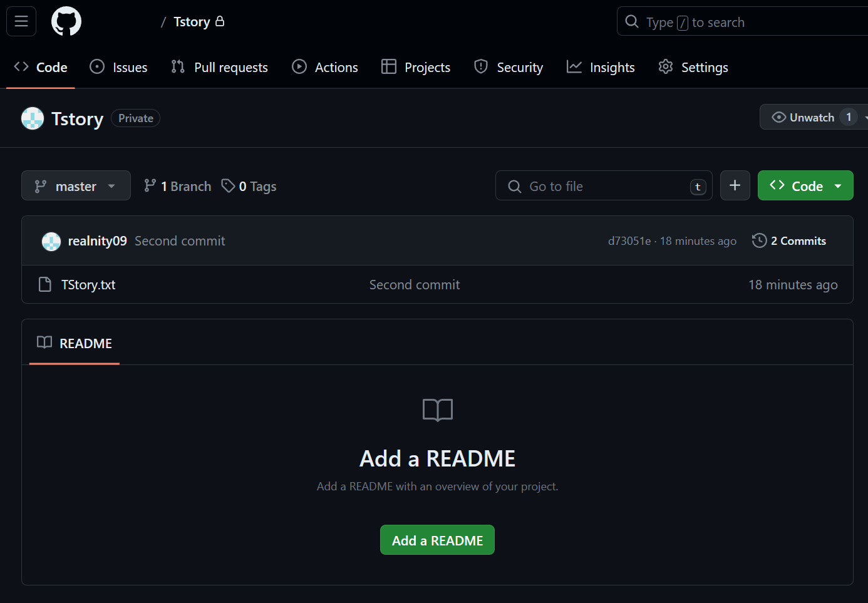Click the large open book README icon
This screenshot has width=868, height=603.
pyautogui.click(x=438, y=411)
